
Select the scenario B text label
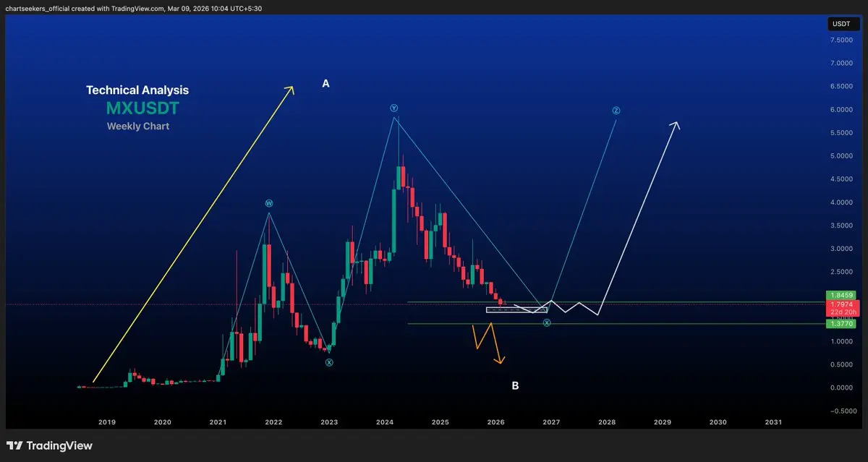point(515,386)
